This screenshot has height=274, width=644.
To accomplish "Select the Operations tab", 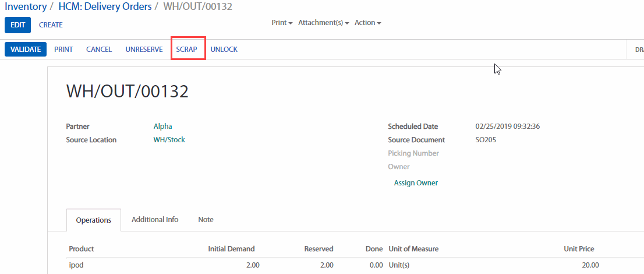I will (x=94, y=220).
